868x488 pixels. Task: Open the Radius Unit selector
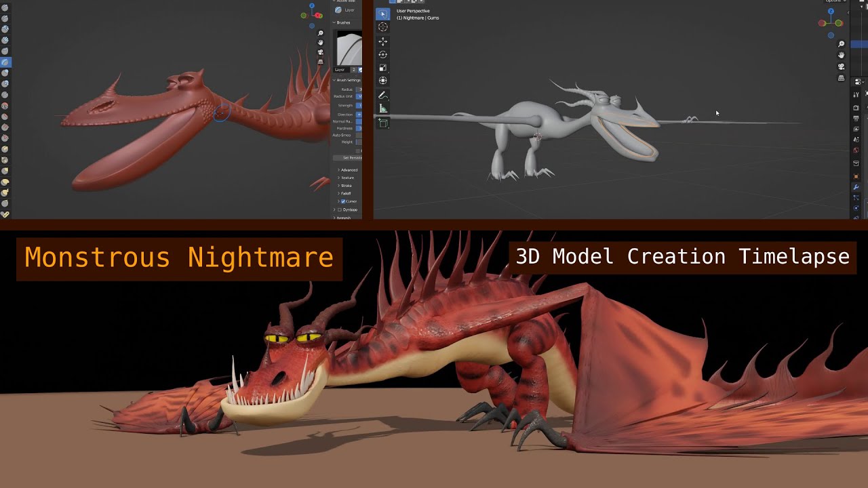(359, 96)
